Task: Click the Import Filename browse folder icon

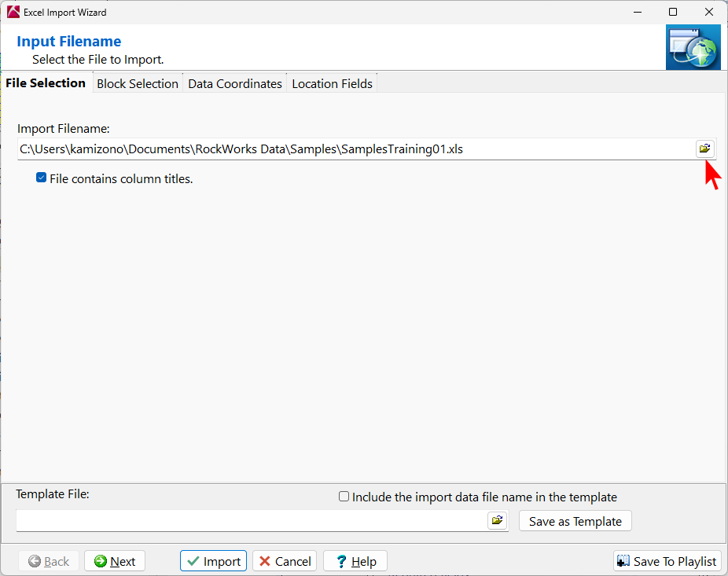Action: tap(705, 149)
